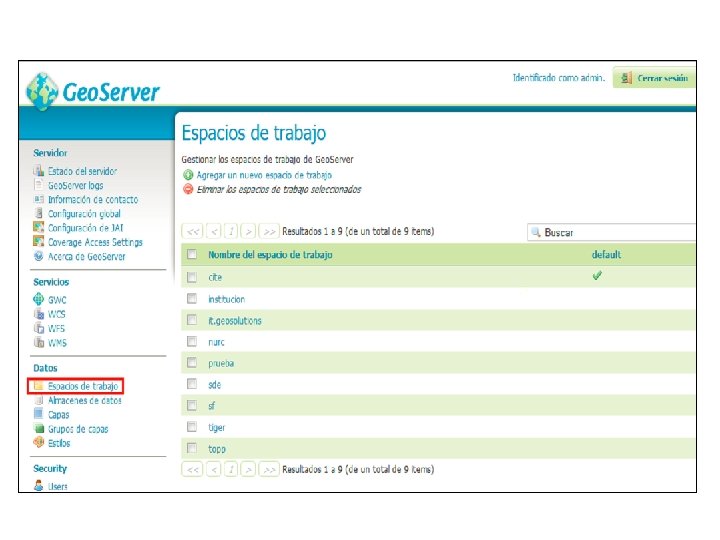720x540 pixels.
Task: Open the topp workspace link
Action: tap(217, 449)
